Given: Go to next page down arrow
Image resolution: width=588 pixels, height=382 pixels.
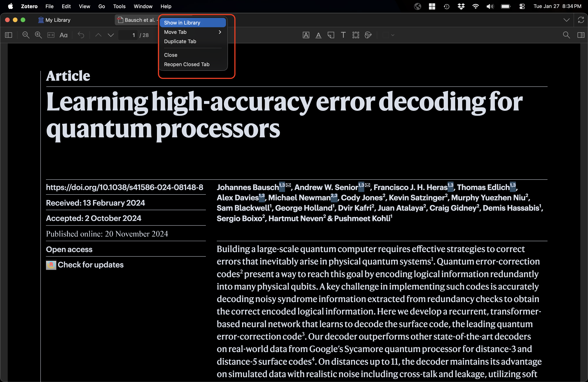Looking at the screenshot, I should 111,35.
